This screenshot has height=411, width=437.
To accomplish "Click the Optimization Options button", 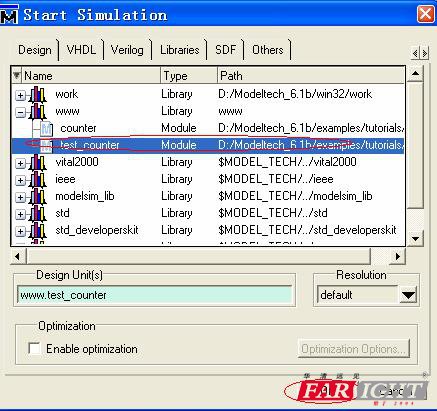I will point(353,349).
